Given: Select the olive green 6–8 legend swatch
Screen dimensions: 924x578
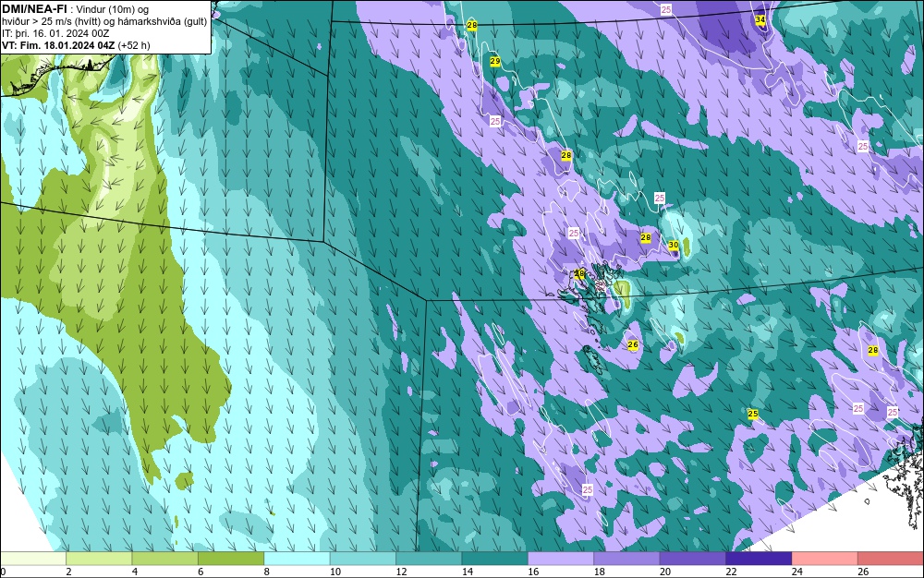Looking at the screenshot, I should pos(231,559).
